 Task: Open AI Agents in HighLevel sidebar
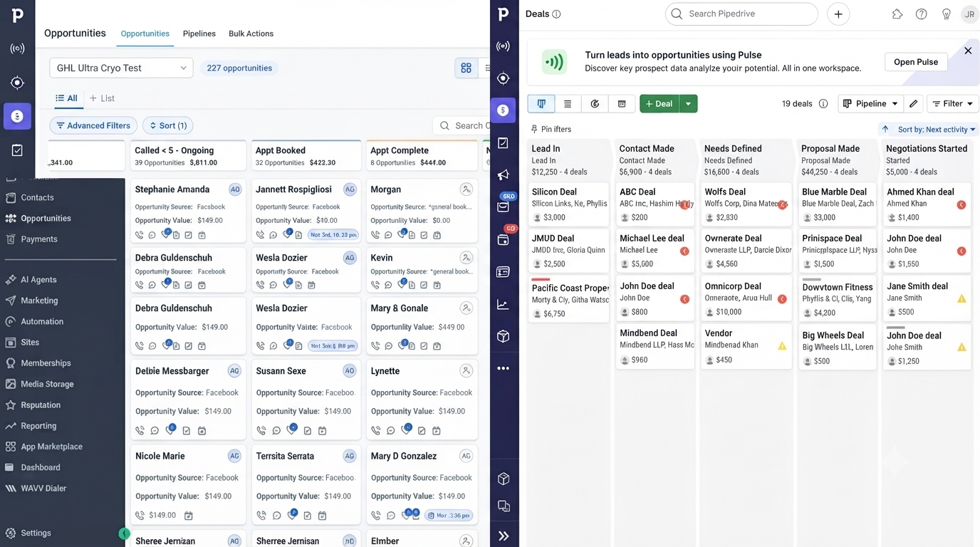point(38,280)
